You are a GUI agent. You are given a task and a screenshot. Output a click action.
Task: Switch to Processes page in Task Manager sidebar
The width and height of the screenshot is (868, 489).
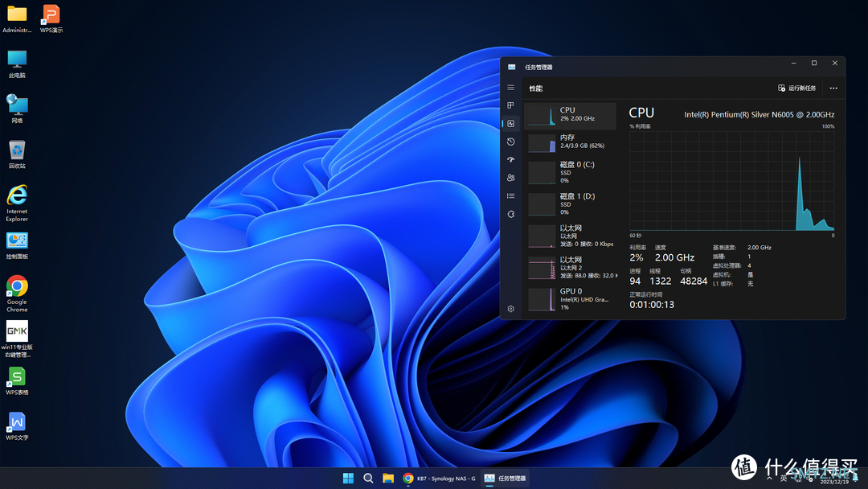coord(511,105)
